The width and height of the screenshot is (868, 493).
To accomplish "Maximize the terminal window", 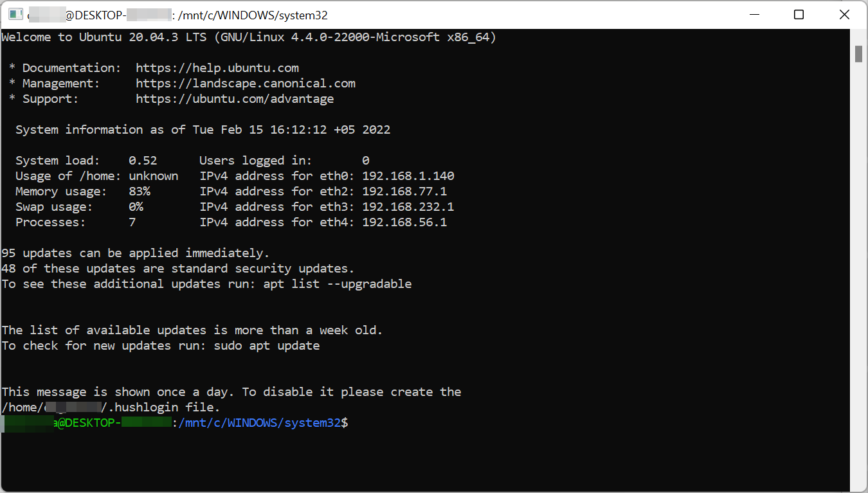I will (799, 15).
